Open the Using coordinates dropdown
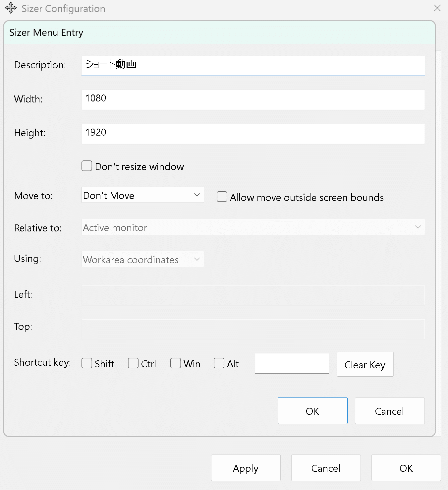448x490 pixels. tap(142, 259)
